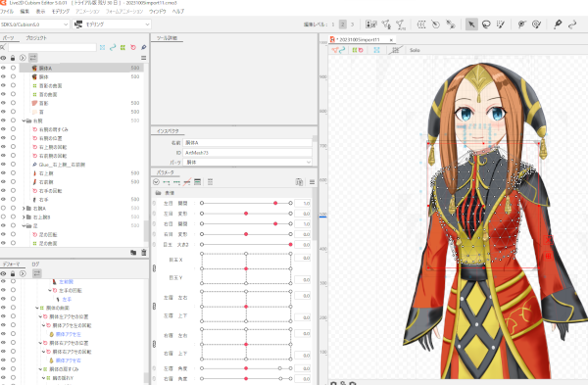Click the second eye-target toolbar icon

[x=536, y=24]
